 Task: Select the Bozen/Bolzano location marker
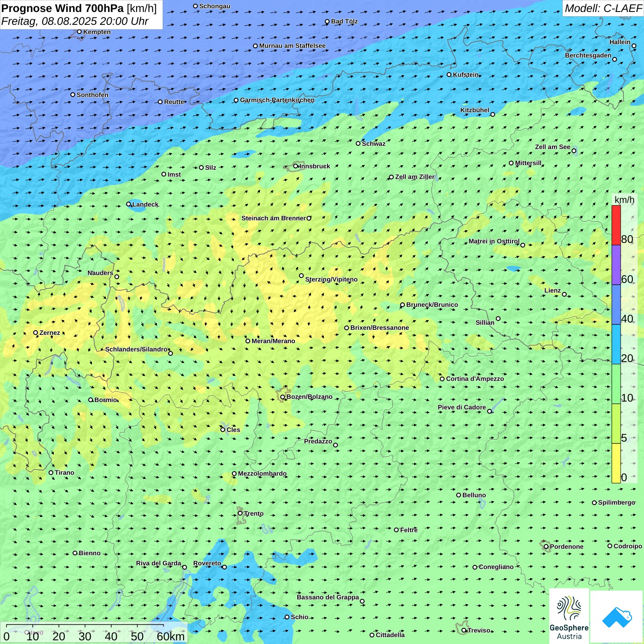pos(282,397)
